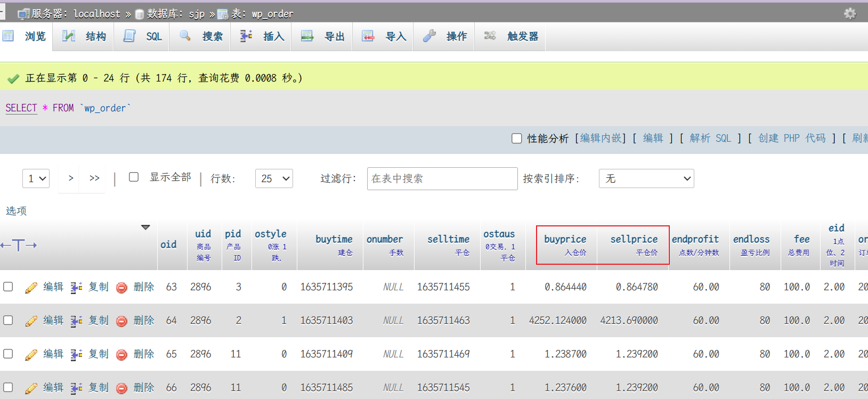The image size is (868, 399).
Task: Click the server icon beside localhost
Action: 23,14
